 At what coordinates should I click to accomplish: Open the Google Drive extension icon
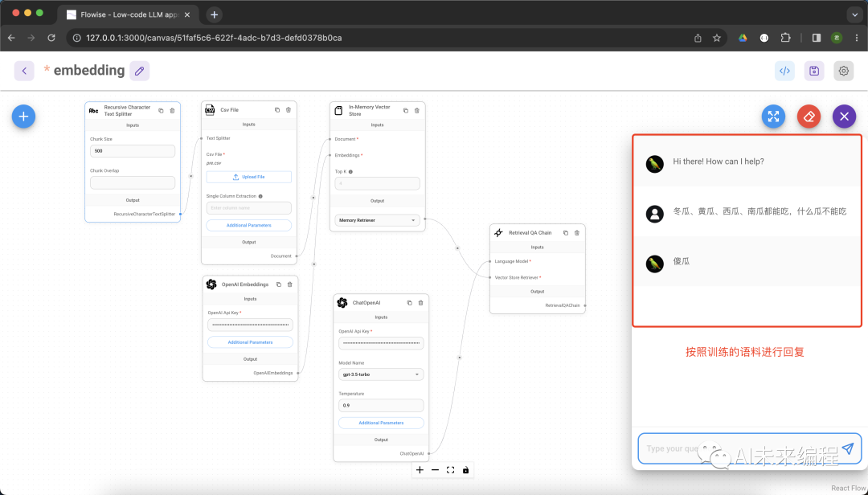click(743, 38)
